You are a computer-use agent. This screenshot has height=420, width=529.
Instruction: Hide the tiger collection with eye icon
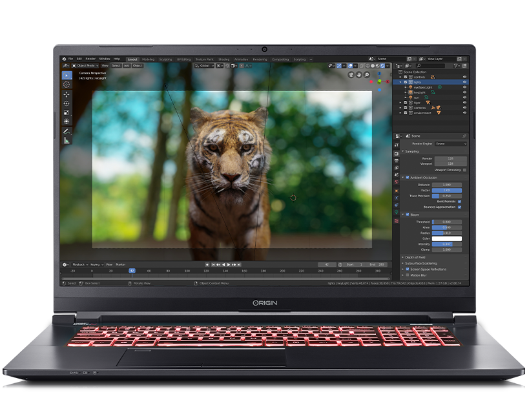click(x=464, y=103)
